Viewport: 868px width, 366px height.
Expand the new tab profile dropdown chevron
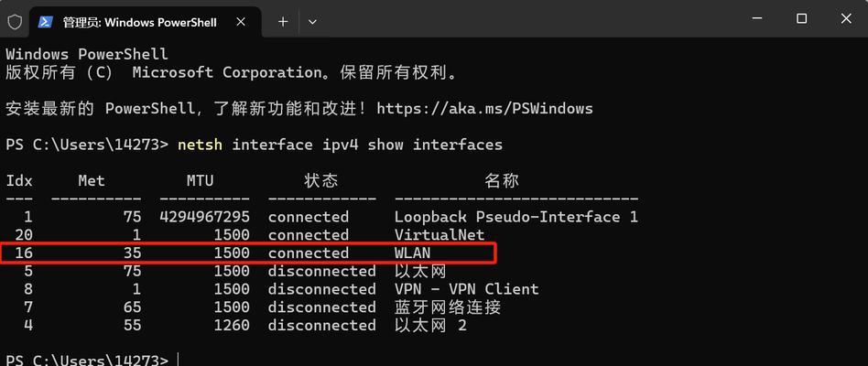(x=312, y=22)
